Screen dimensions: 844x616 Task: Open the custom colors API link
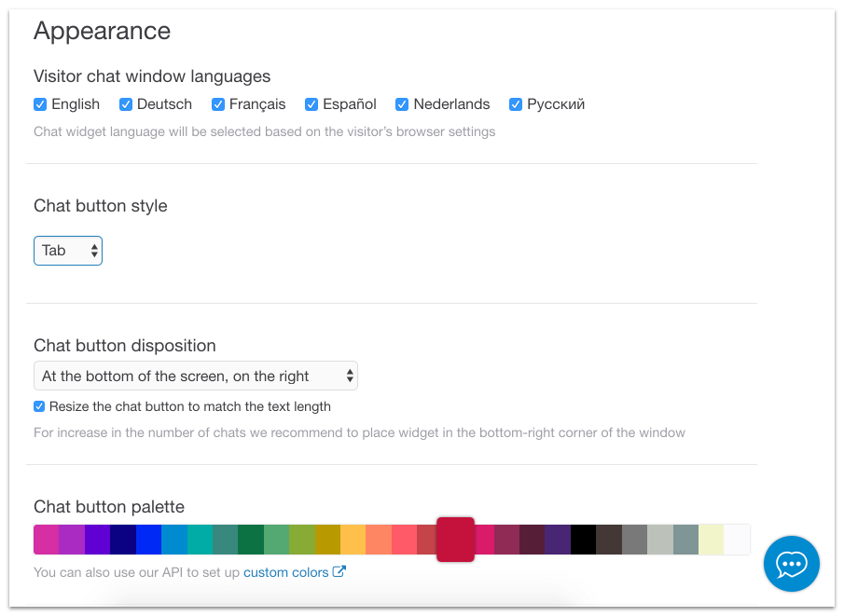(x=285, y=572)
